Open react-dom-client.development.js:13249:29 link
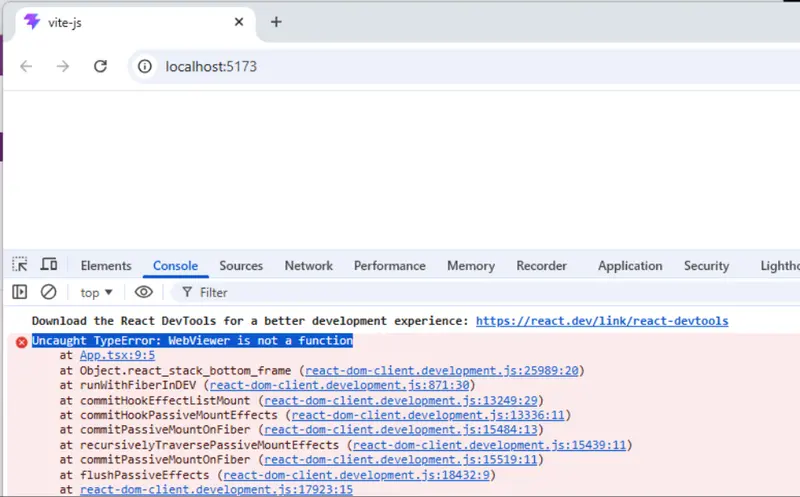The image size is (800, 497). click(x=401, y=401)
